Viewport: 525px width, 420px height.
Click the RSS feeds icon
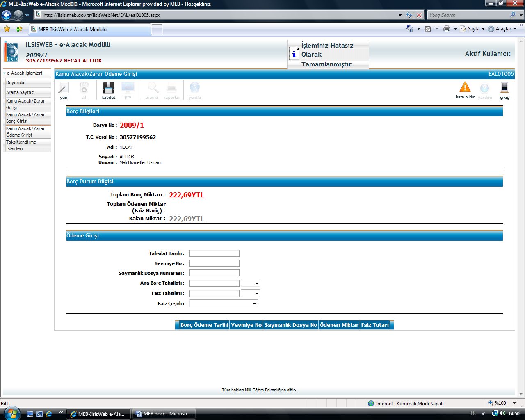(428, 29)
